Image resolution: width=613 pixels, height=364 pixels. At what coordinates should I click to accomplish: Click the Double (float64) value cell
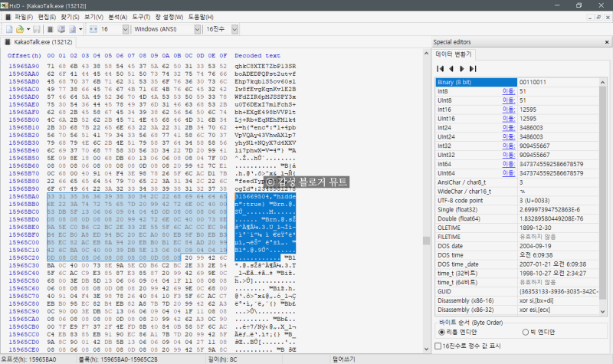[558, 218]
